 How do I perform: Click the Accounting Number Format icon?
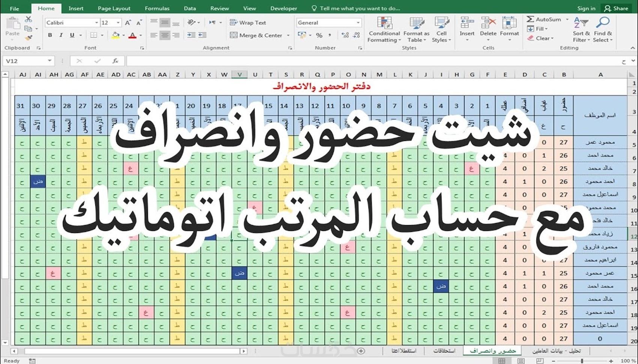tap(302, 35)
